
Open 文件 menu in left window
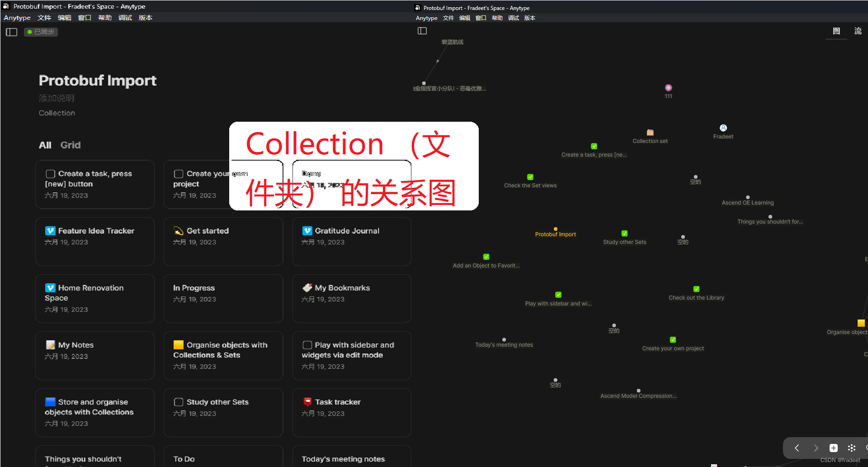coord(44,18)
